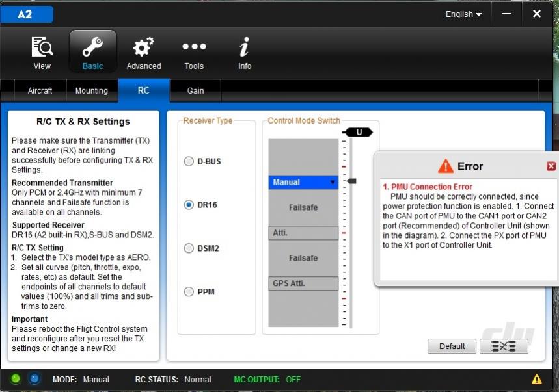Click the 'PMU Connection Error' heading
559x392 pixels.
[x=428, y=187]
